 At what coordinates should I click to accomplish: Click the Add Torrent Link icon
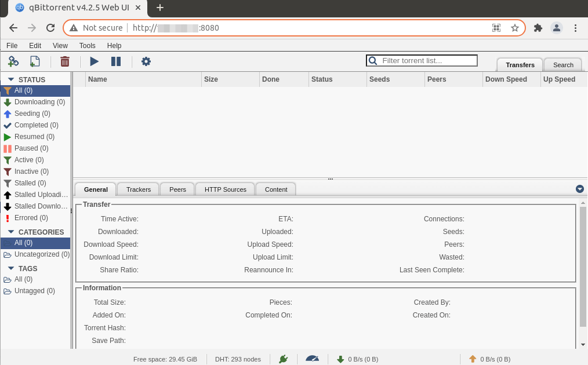pos(13,61)
